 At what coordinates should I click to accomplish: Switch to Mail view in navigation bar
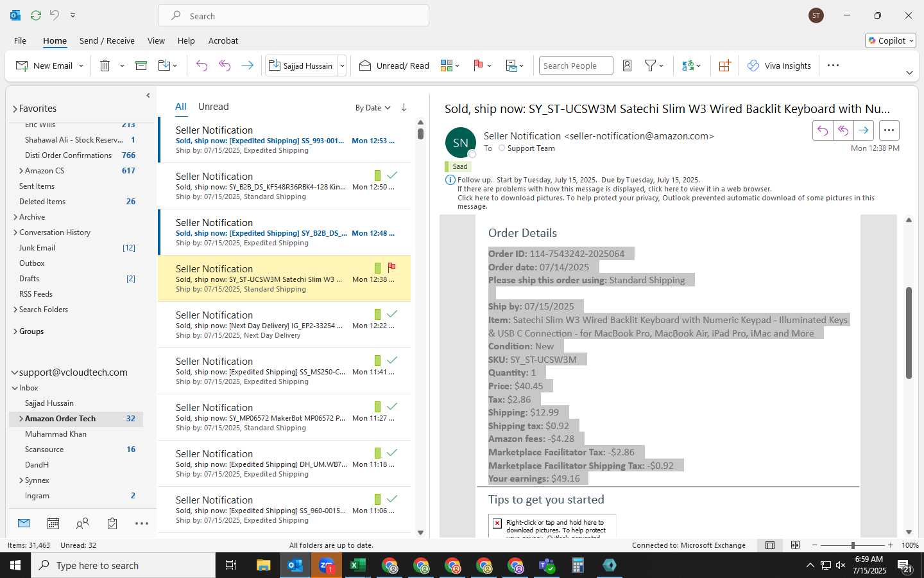[x=24, y=523]
